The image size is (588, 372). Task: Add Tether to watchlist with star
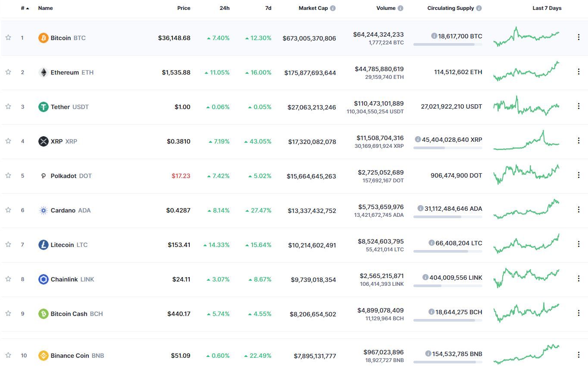click(x=8, y=106)
